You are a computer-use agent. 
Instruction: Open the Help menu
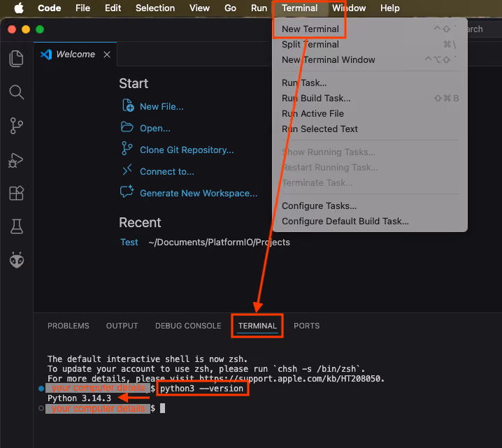(x=389, y=8)
